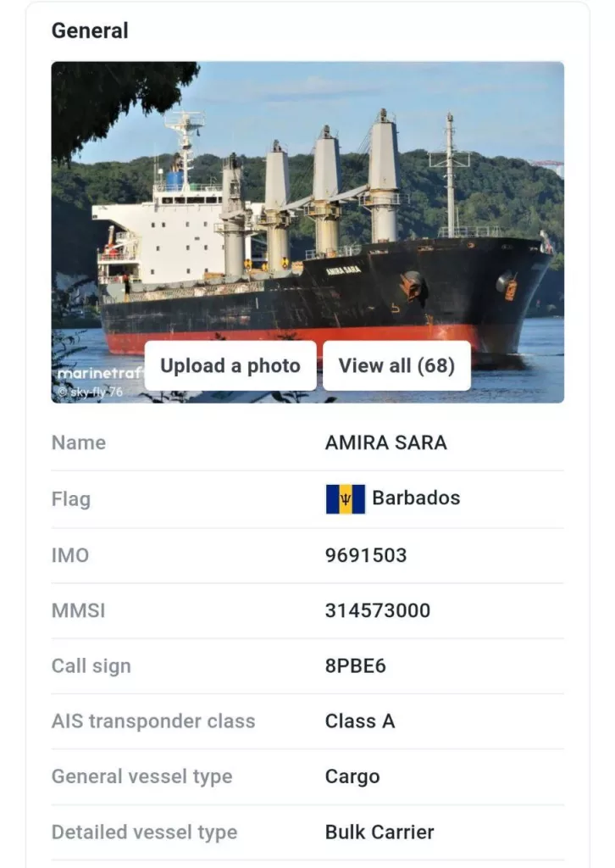The image size is (615, 868).
Task: Select the Detailed vessel type label
Action: tap(144, 832)
